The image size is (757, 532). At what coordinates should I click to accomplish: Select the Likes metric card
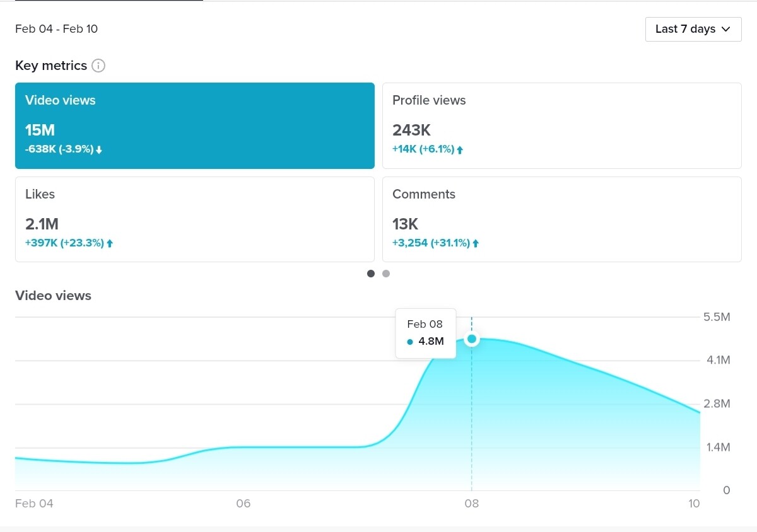(x=195, y=219)
